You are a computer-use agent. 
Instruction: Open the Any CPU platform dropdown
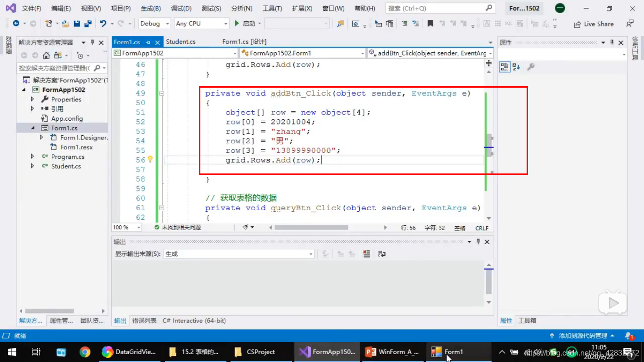click(x=201, y=24)
